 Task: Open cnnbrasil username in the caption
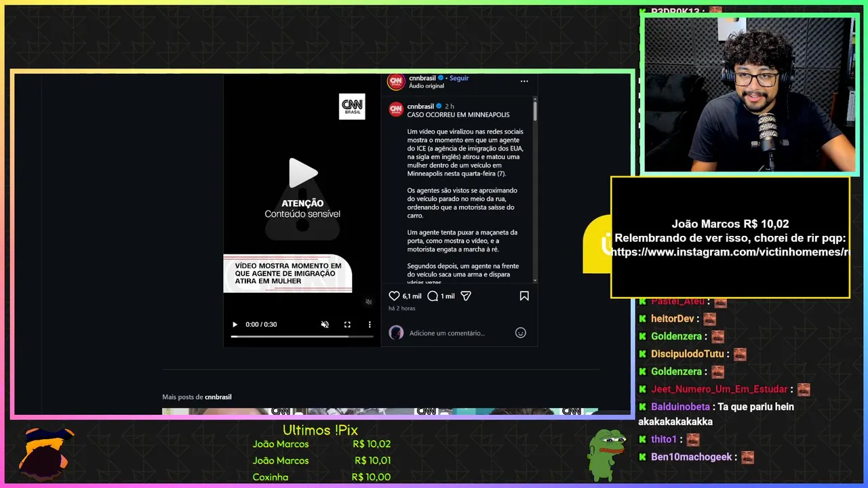[x=420, y=106]
